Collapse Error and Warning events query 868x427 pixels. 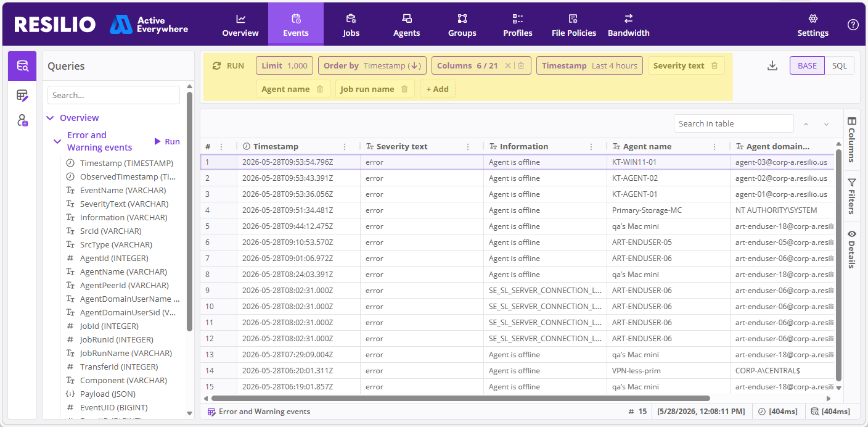[x=57, y=141]
